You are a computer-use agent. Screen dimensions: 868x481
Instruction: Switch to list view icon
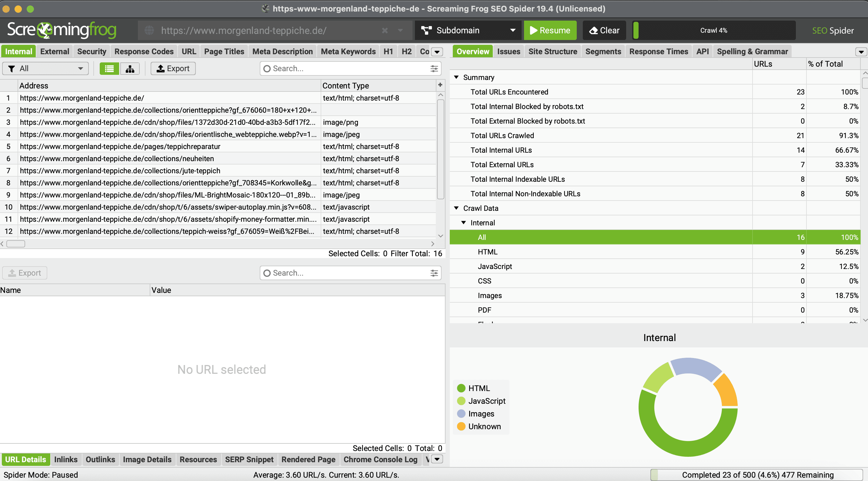click(109, 69)
